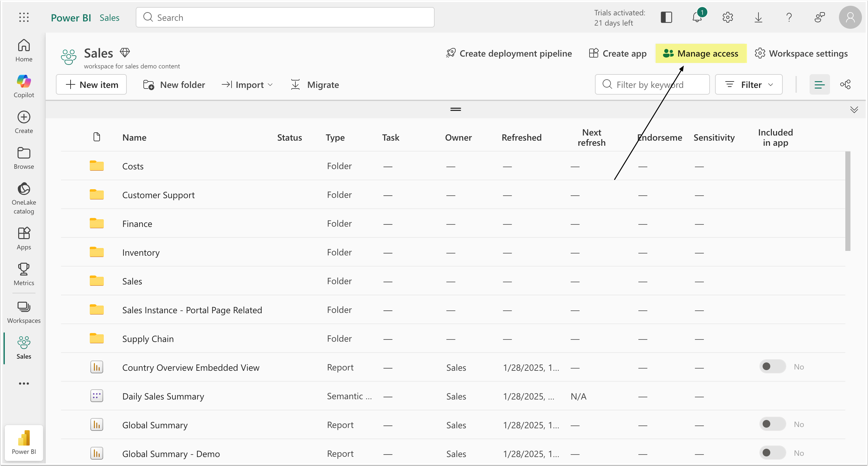Click the download icon in the header

pos(758,17)
